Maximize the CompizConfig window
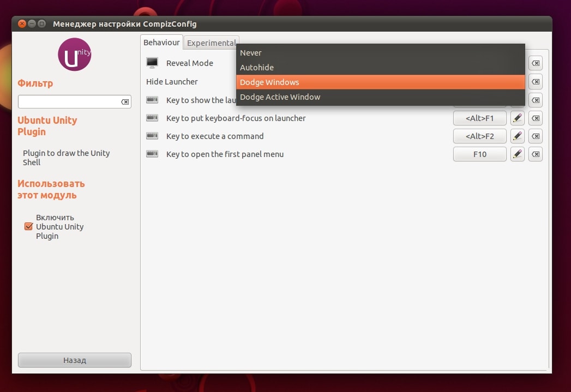The width and height of the screenshot is (571, 392). (42, 23)
